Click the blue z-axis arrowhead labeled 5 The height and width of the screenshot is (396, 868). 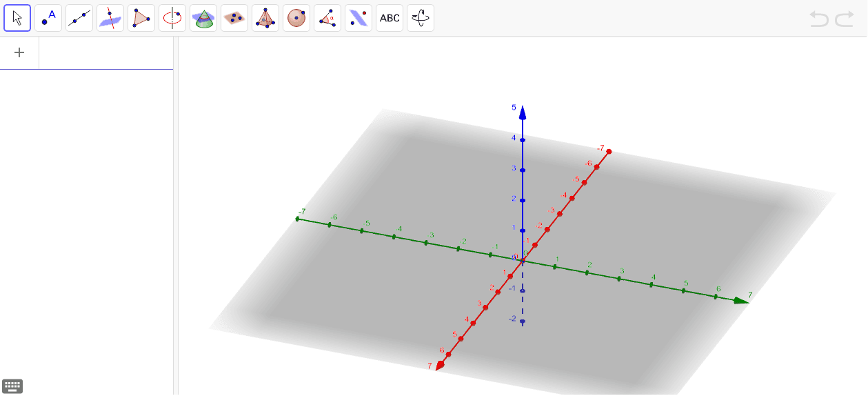click(523, 112)
